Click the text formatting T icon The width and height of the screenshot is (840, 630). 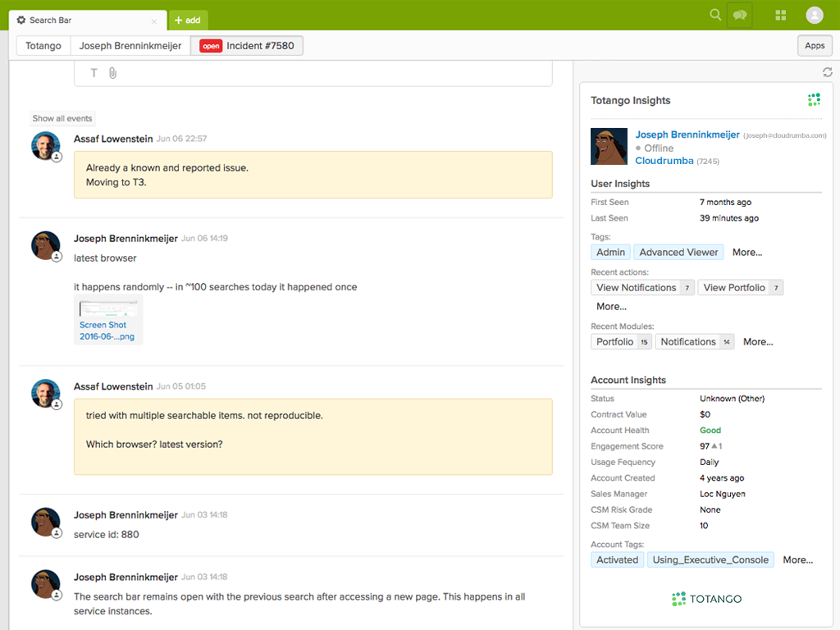click(x=94, y=73)
